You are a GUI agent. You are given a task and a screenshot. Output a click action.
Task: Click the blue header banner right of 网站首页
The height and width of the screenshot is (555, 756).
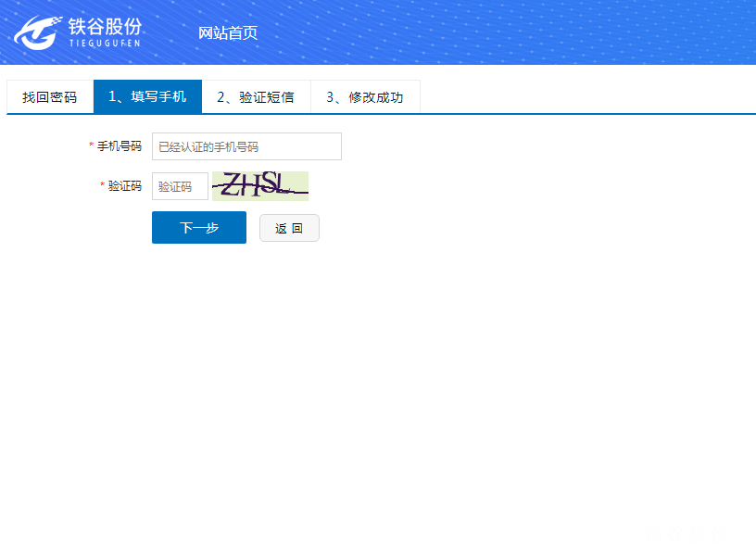point(510,32)
